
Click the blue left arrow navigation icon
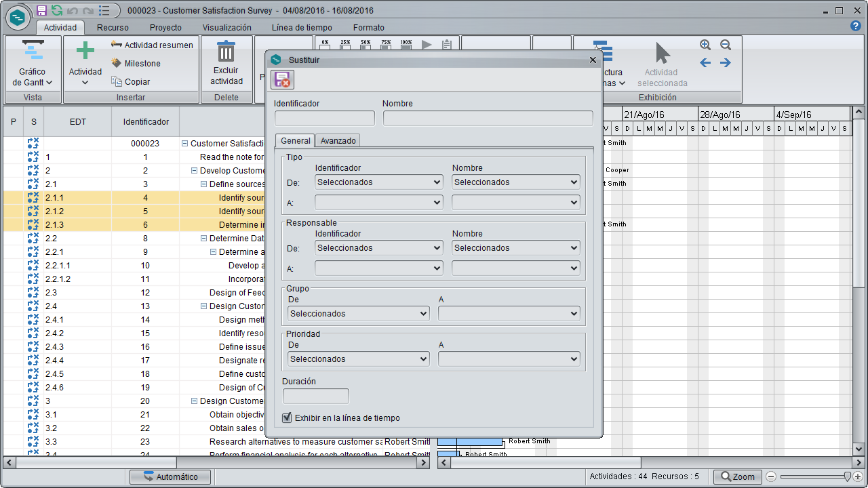pos(705,63)
